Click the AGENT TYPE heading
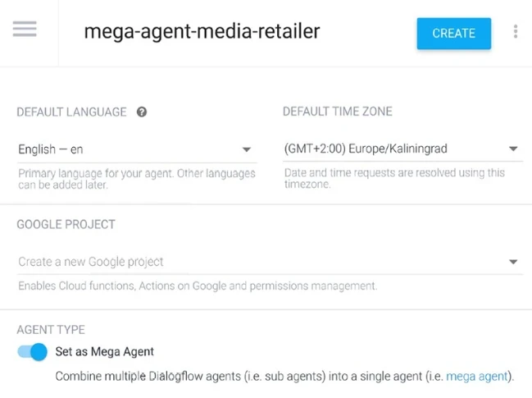 51,330
